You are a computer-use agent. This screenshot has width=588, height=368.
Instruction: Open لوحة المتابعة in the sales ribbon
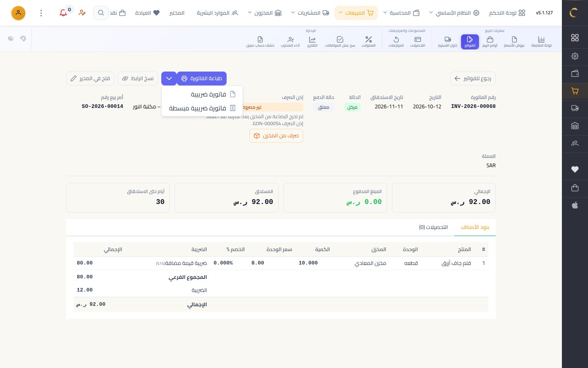[x=541, y=41]
